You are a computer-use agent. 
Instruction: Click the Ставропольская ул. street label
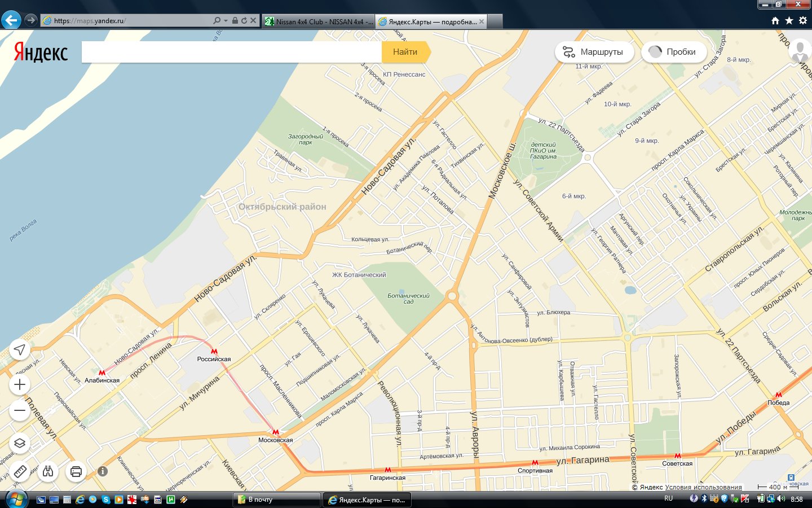pos(734,249)
